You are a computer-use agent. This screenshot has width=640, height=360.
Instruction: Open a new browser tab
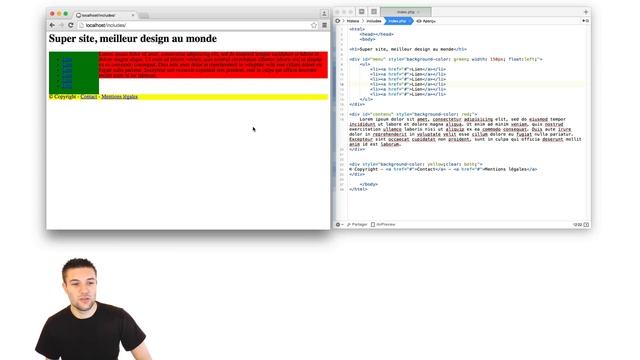[x=144, y=16]
